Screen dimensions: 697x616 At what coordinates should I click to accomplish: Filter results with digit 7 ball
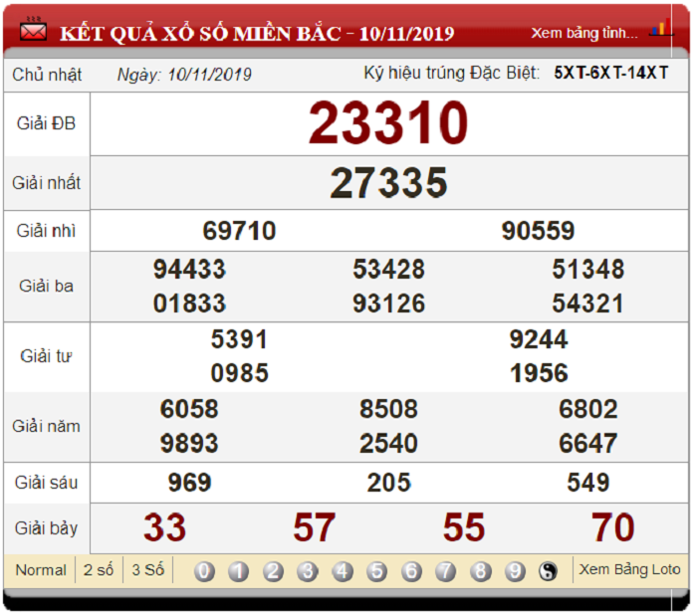click(x=446, y=571)
